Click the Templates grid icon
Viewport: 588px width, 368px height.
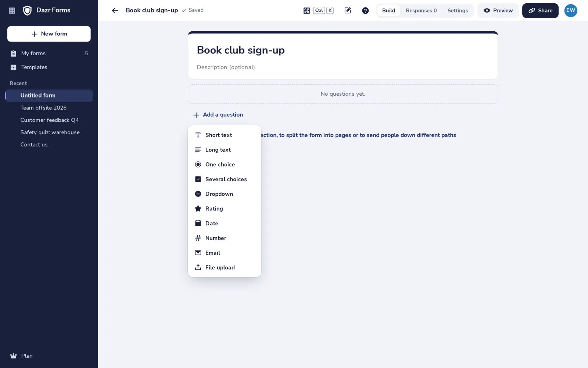tap(13, 67)
